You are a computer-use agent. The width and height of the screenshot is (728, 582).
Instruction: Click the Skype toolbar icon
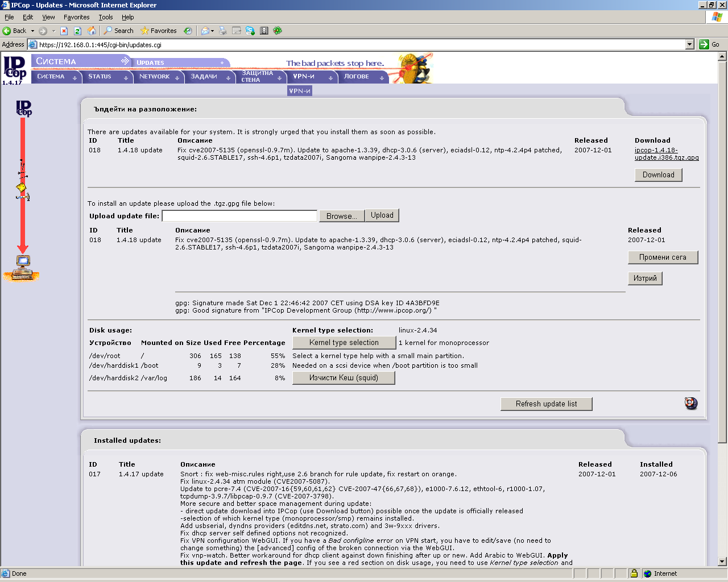[x=250, y=31]
